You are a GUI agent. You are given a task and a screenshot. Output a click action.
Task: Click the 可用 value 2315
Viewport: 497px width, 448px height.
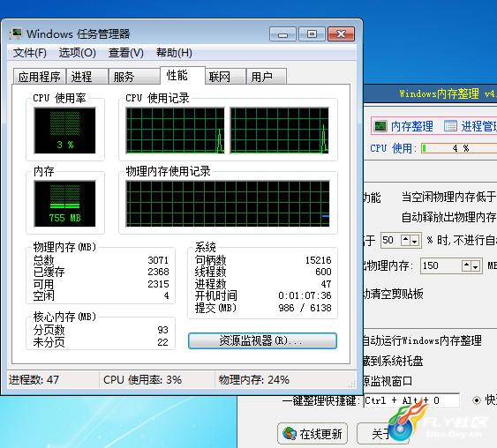[x=158, y=284]
